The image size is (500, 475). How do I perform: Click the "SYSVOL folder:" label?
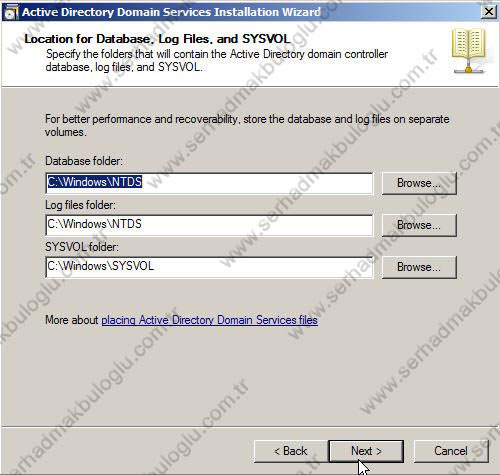tap(82, 247)
